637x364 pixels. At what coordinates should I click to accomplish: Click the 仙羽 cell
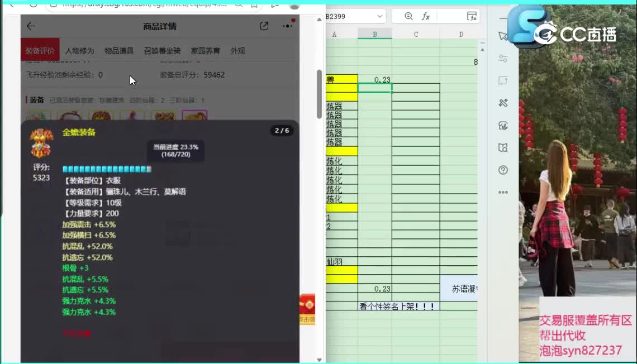pos(341,262)
